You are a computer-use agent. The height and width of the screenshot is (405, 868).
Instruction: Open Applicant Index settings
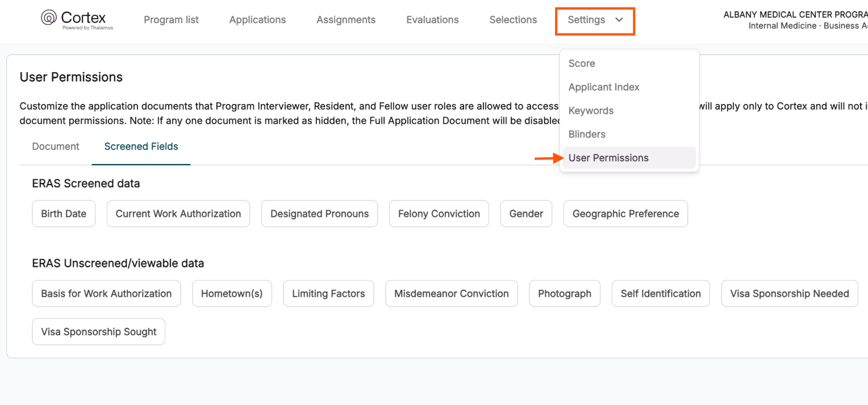click(x=604, y=87)
